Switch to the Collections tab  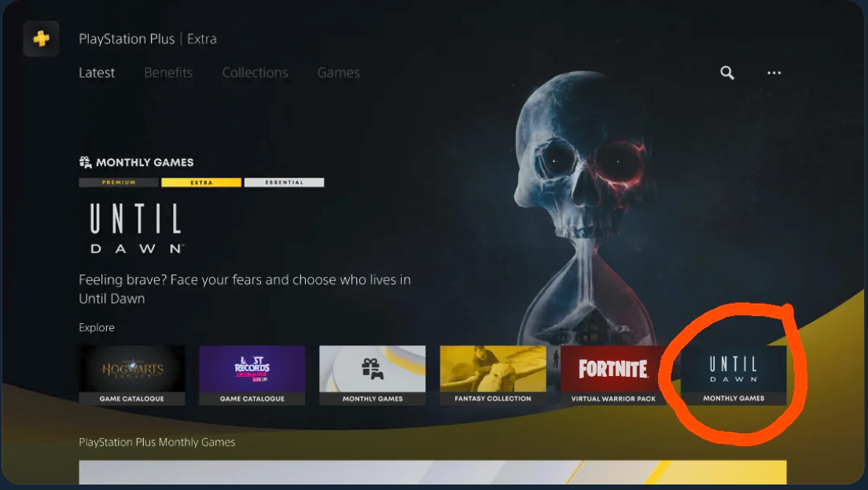(255, 72)
